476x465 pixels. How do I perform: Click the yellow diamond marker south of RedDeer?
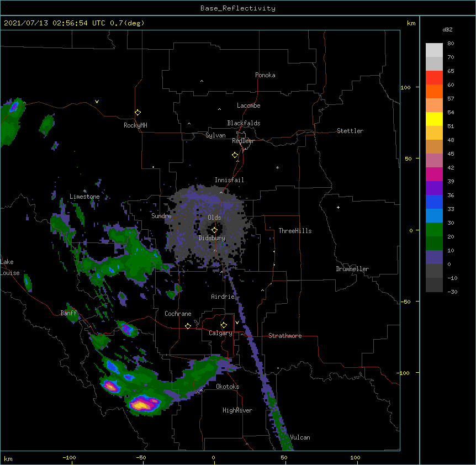point(235,155)
